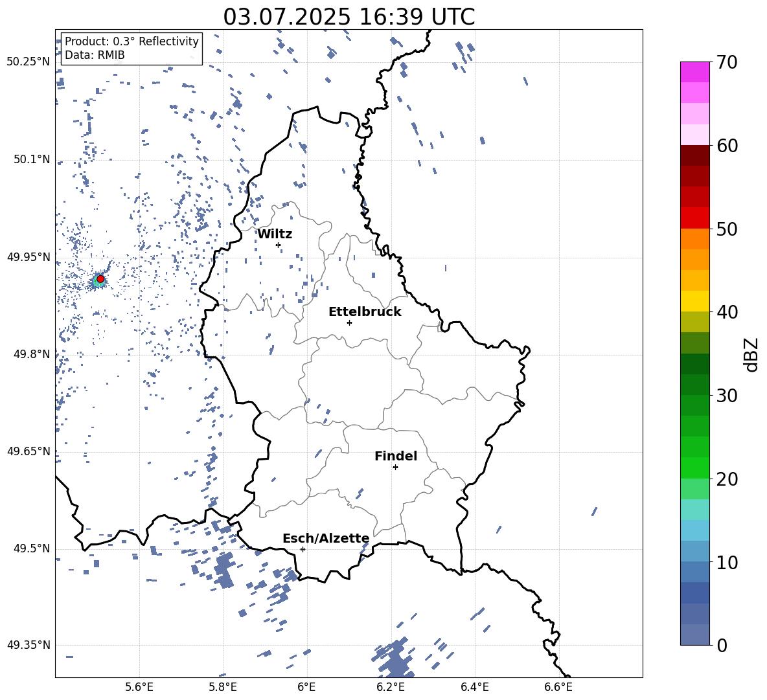The image size is (767, 700).
Task: Click the Ettelbruck city label
Action: point(365,312)
